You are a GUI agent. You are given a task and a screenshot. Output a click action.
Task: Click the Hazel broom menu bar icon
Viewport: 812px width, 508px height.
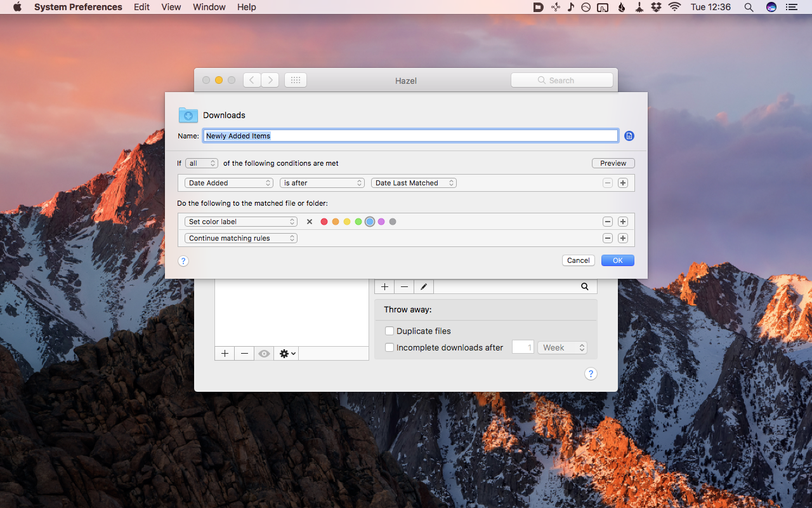[639, 7]
